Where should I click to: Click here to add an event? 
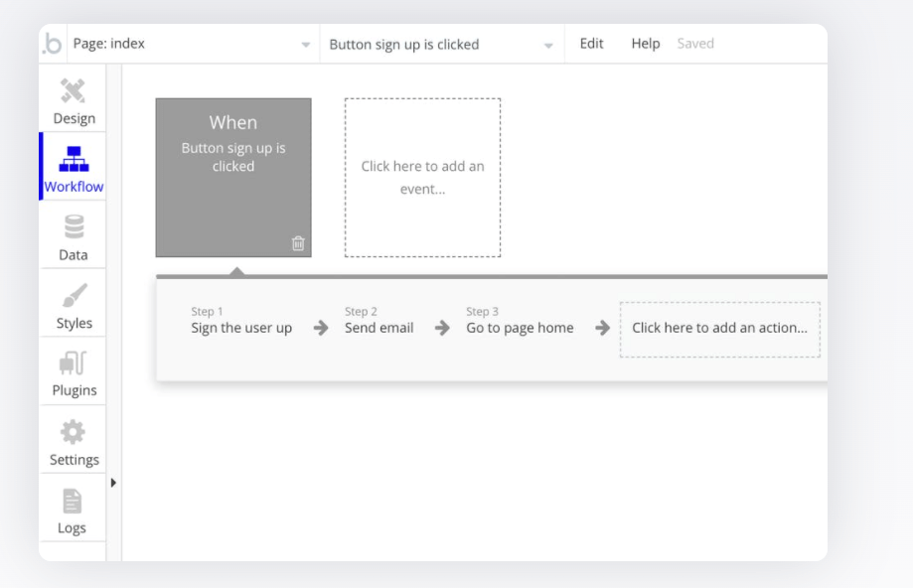pyautogui.click(x=422, y=177)
